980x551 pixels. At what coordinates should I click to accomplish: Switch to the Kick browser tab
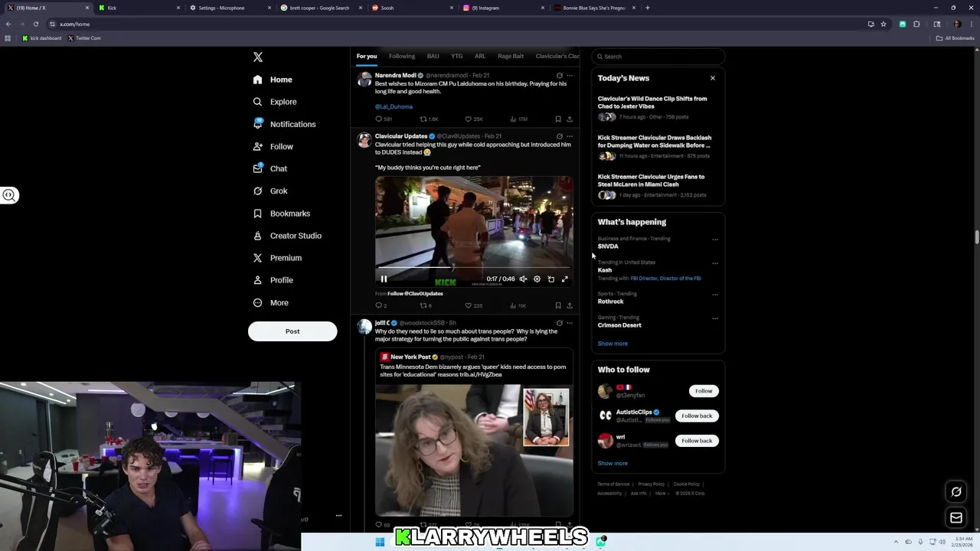[x=140, y=8]
